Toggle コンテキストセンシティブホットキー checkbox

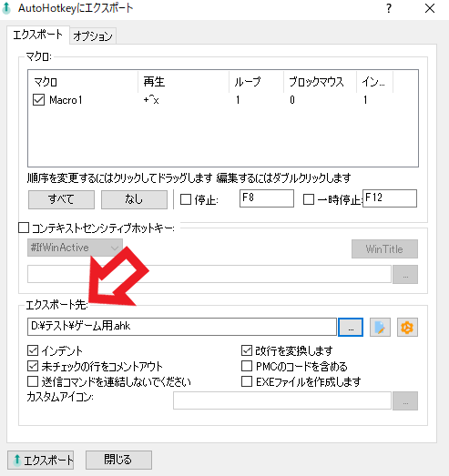click(x=24, y=228)
